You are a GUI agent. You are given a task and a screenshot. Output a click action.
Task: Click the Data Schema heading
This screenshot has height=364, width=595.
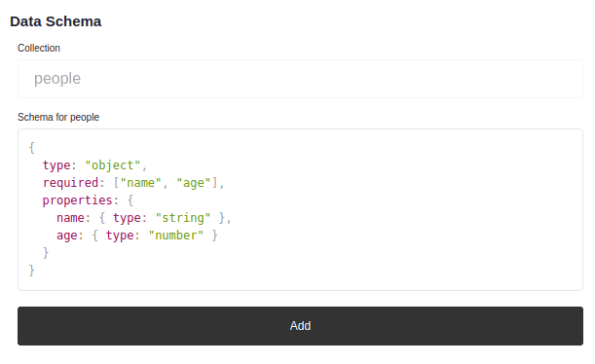(56, 21)
